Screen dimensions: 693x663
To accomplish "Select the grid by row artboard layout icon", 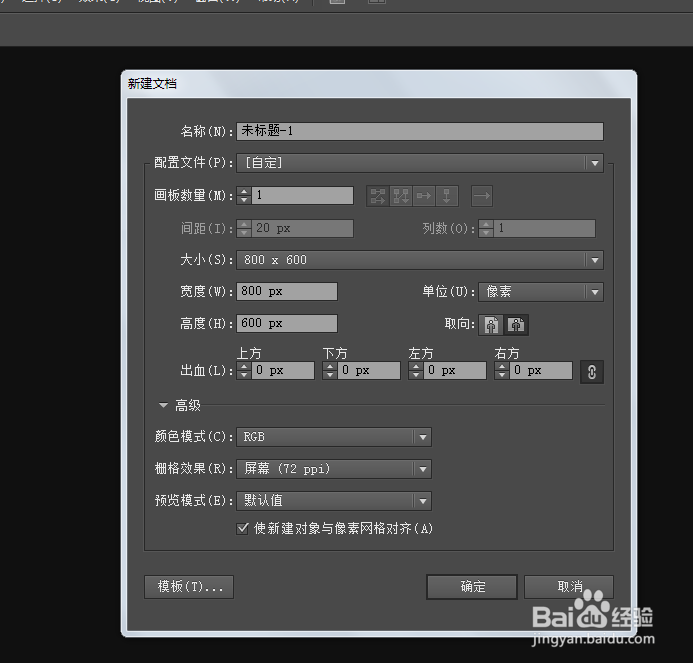I will 378,196.
